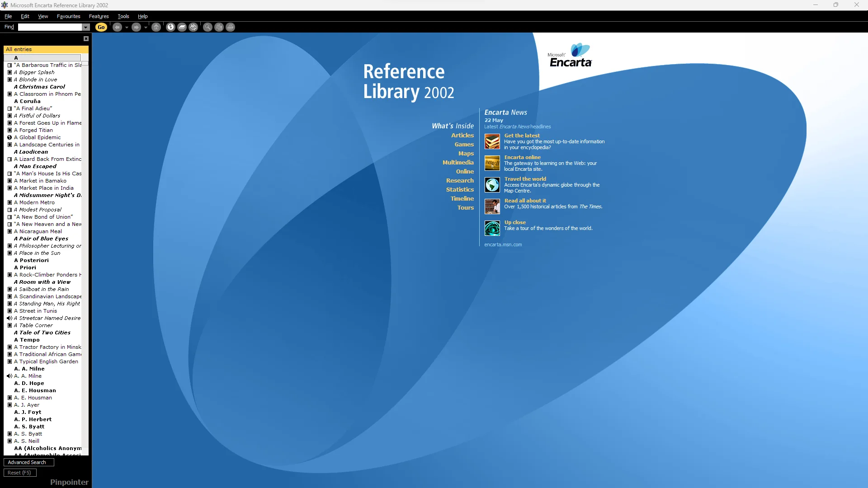Viewport: 868px width, 488px height.
Task: Select the All entries header
Action: [x=46, y=49]
